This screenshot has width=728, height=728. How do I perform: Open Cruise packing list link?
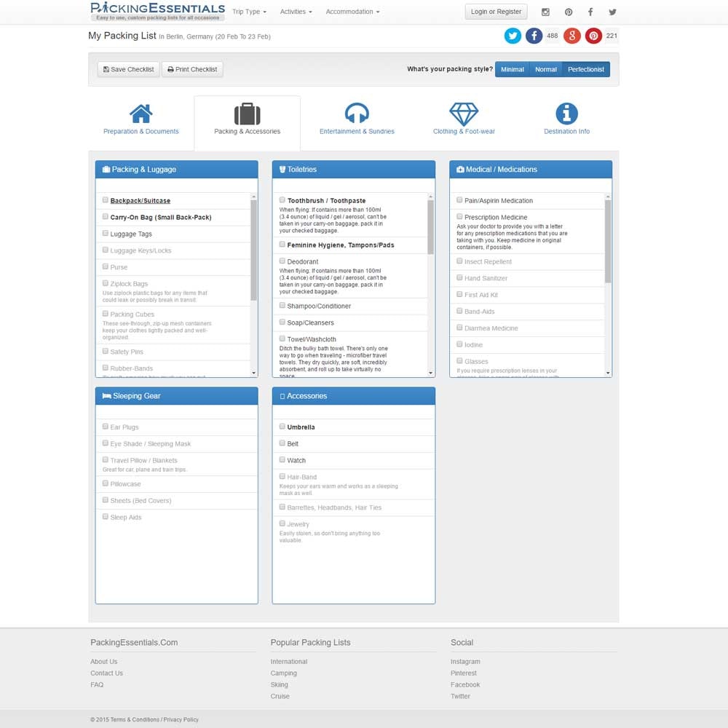280,697
